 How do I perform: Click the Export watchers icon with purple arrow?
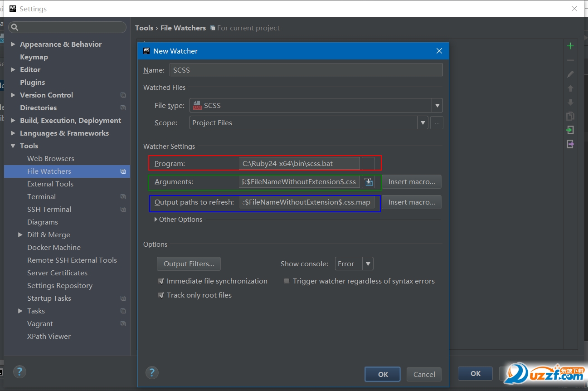click(570, 144)
